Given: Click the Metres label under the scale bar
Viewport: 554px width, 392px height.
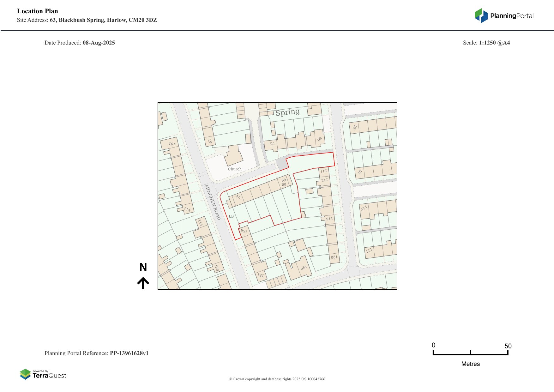Looking at the screenshot, I should coord(470,364).
